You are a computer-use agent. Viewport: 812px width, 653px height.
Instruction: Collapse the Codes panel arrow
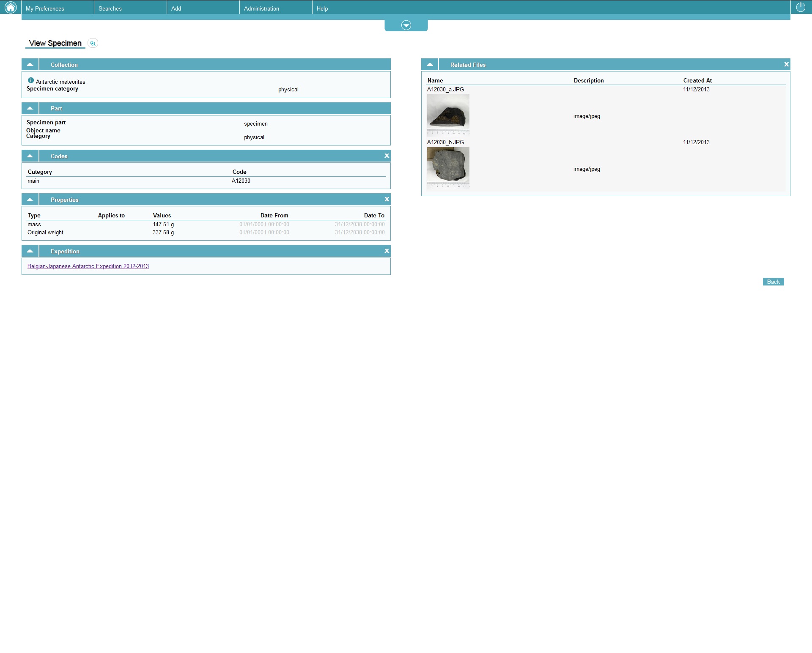coord(30,156)
